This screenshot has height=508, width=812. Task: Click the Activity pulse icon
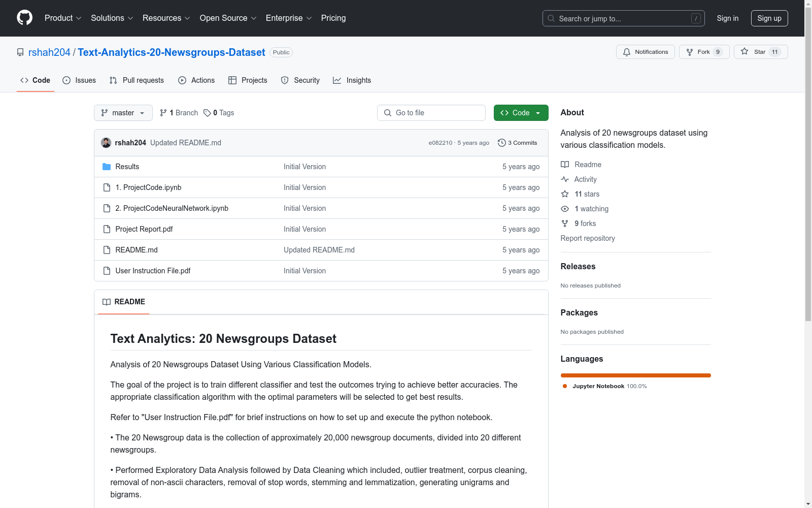pos(565,179)
